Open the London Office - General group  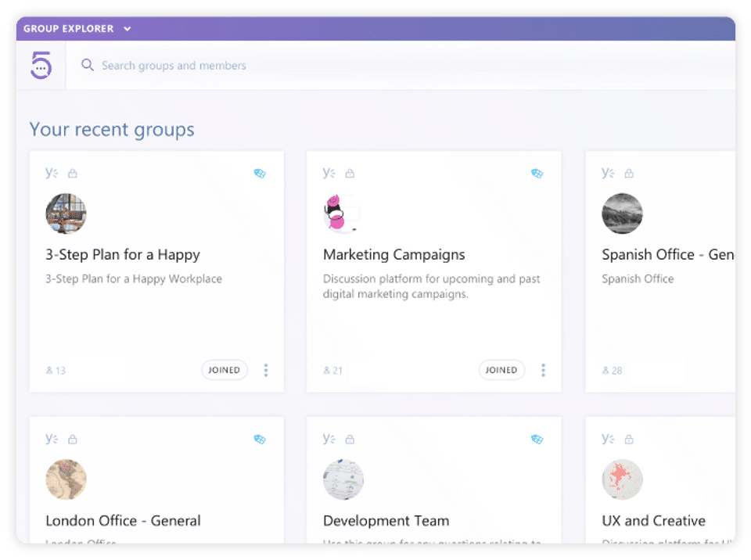point(123,520)
